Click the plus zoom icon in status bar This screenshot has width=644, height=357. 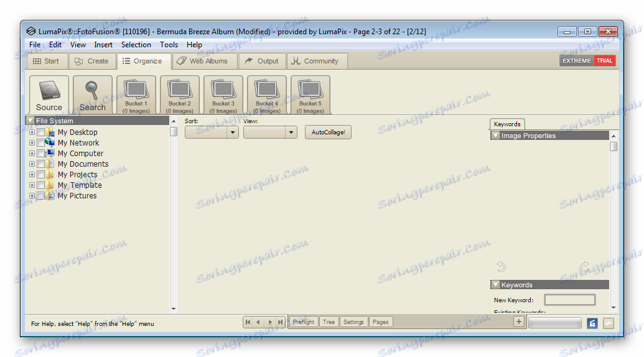519,322
